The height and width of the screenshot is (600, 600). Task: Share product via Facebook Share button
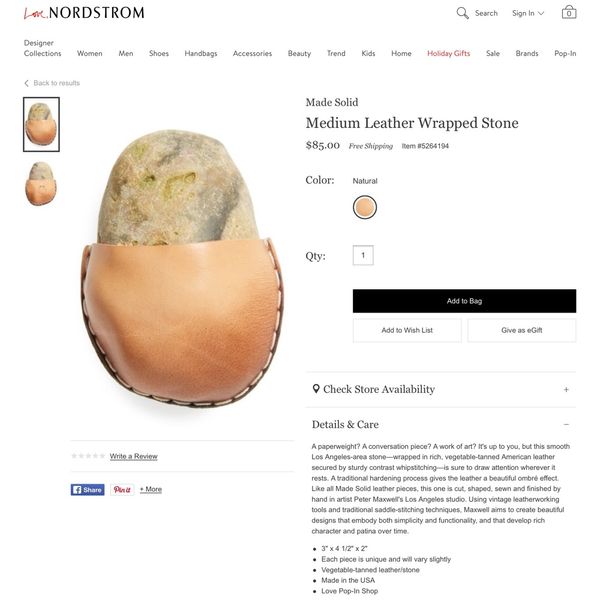[x=88, y=489]
